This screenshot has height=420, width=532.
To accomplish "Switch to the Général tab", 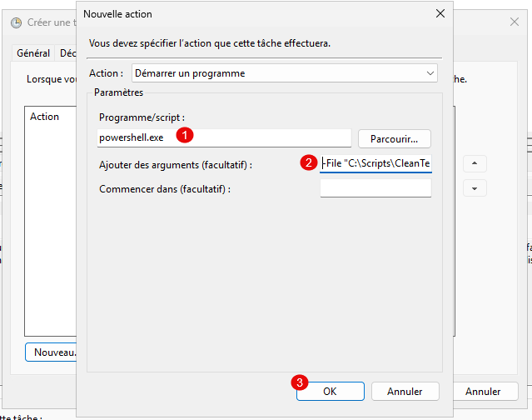I will point(34,52).
